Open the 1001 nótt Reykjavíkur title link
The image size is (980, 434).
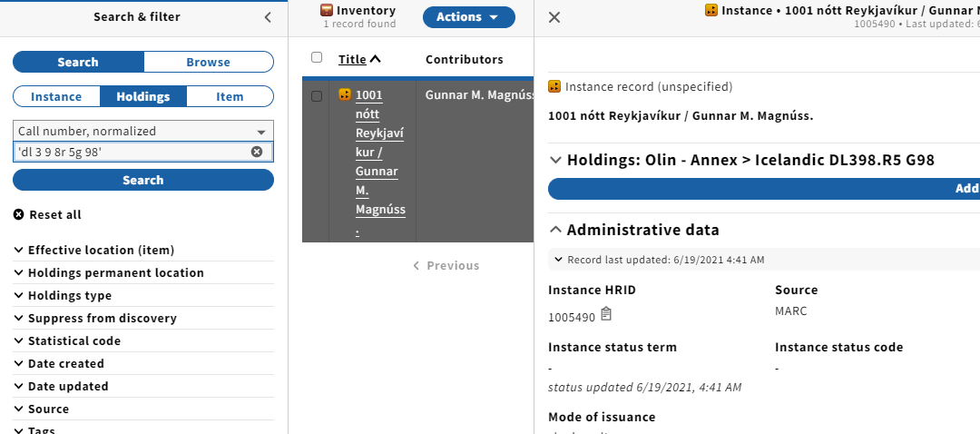click(380, 163)
